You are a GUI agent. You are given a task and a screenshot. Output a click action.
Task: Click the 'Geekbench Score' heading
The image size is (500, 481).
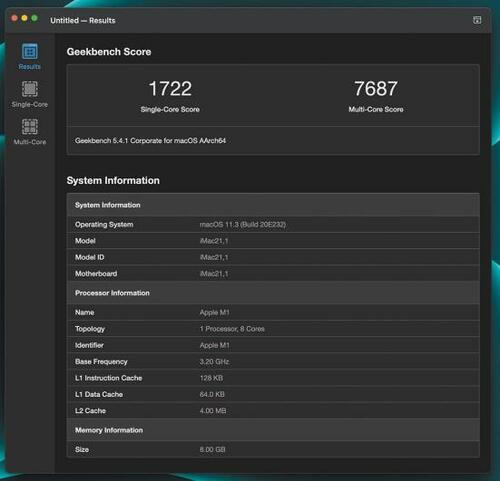tap(109, 52)
